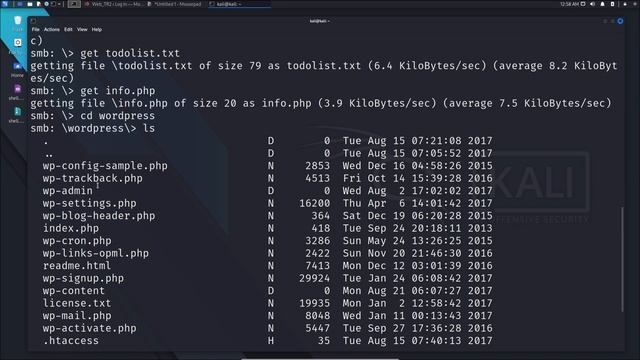This screenshot has width=640, height=360.
Task: Open the Actions menu
Action: pyautogui.click(x=51, y=29)
